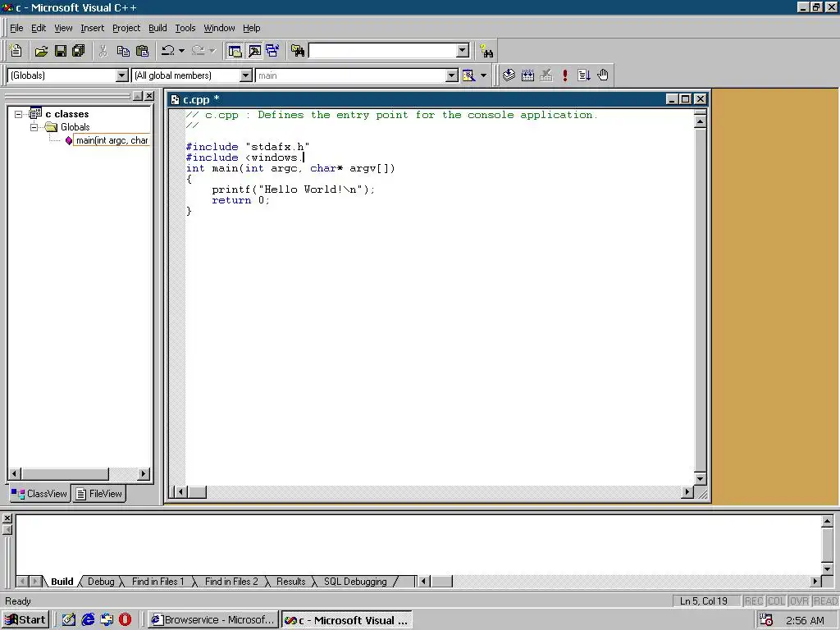840x630 pixels.
Task: Launch Opera from quick launch
Action: coord(125,620)
